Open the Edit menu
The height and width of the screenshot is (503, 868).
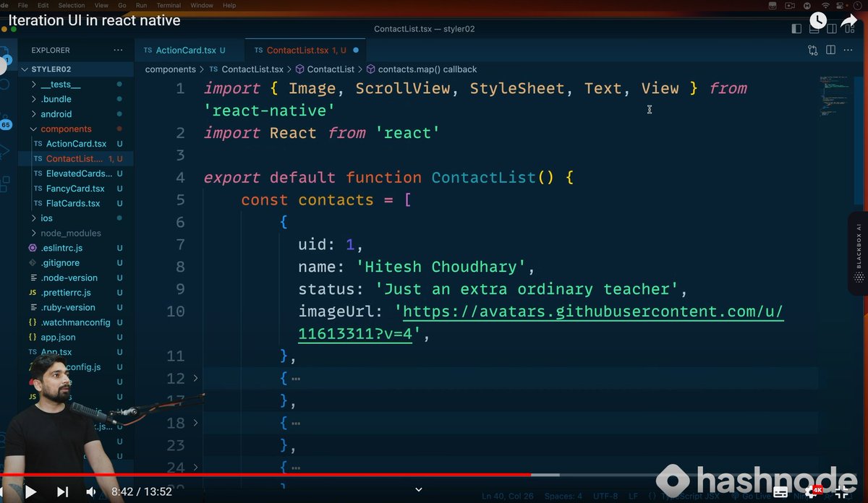click(x=44, y=5)
